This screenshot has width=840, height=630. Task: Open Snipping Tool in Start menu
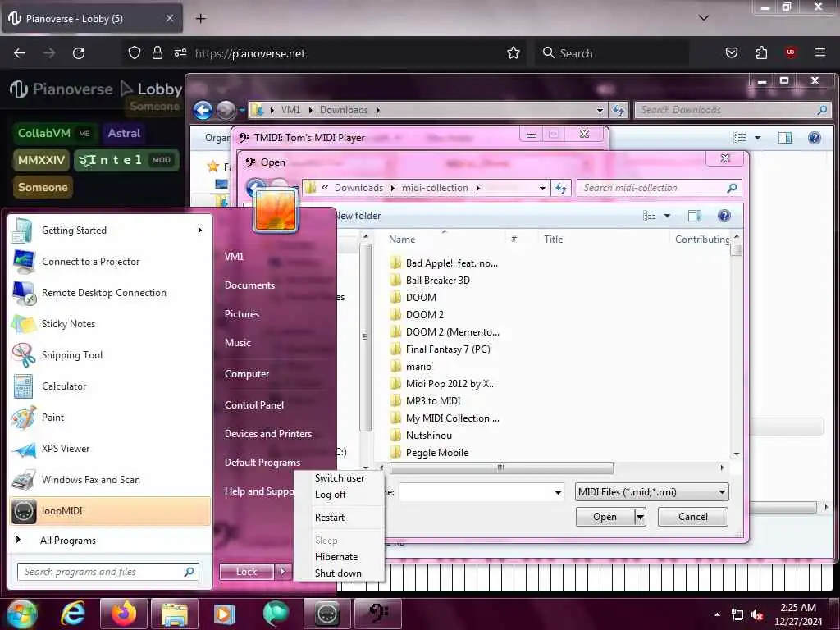coord(110,355)
